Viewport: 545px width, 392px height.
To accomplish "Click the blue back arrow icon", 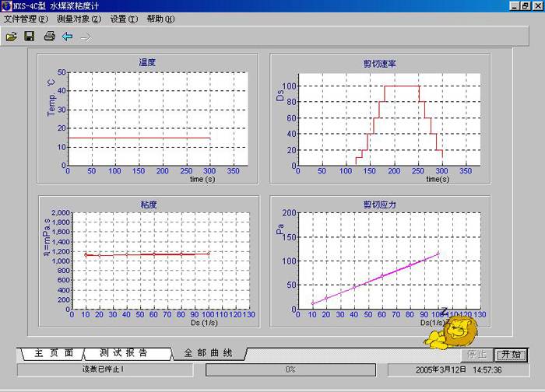I will 67,36.
